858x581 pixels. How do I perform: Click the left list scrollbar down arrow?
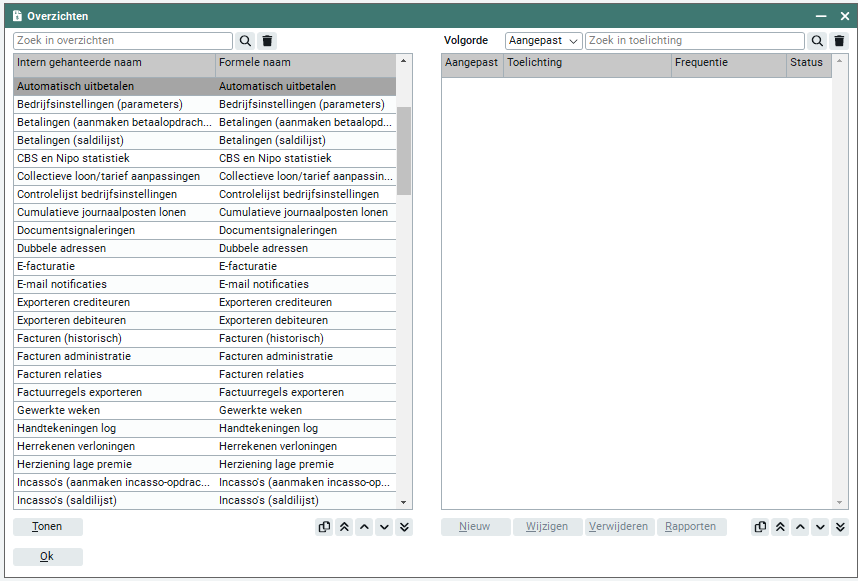point(404,502)
